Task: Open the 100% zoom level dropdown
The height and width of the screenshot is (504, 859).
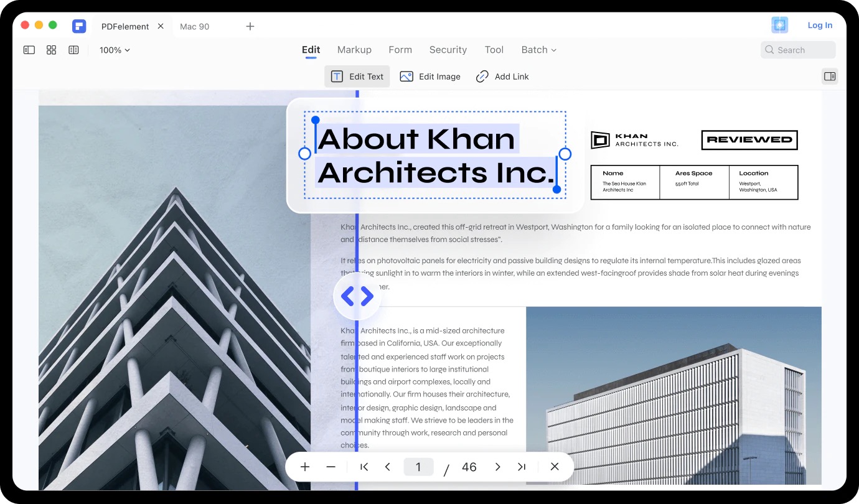Action: tap(115, 50)
